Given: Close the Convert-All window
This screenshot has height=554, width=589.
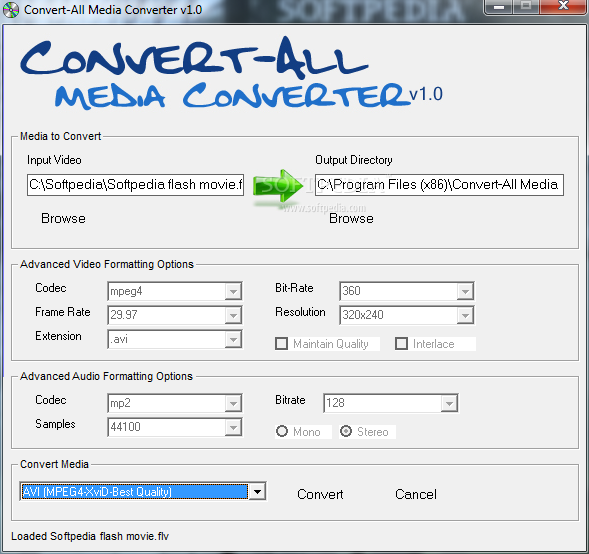Looking at the screenshot, I should (563, 7).
